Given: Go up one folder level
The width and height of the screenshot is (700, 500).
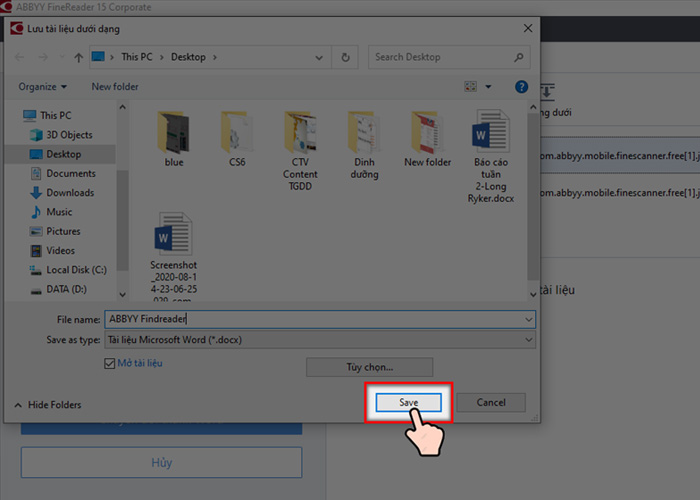Looking at the screenshot, I should pyautogui.click(x=79, y=57).
